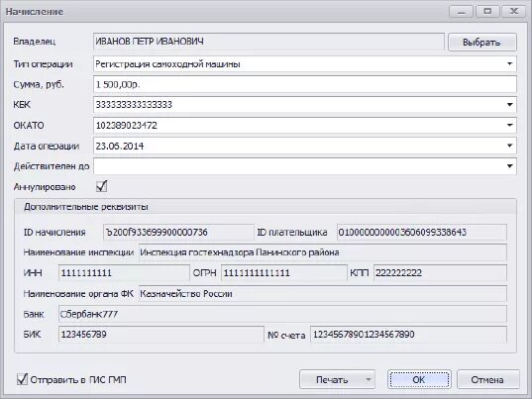
Task: Click the Начисление title bar text
Action: (x=35, y=12)
